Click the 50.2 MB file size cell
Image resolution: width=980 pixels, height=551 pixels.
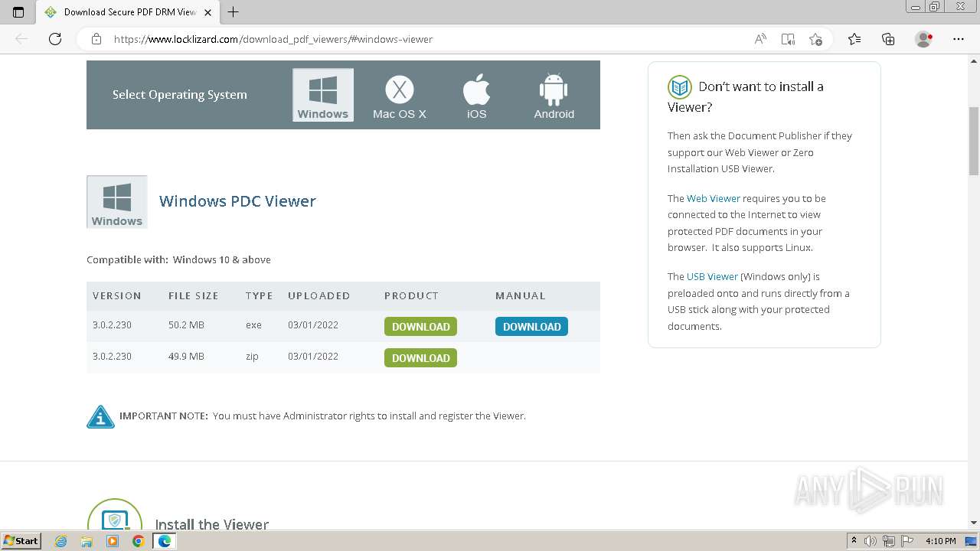[x=186, y=325]
